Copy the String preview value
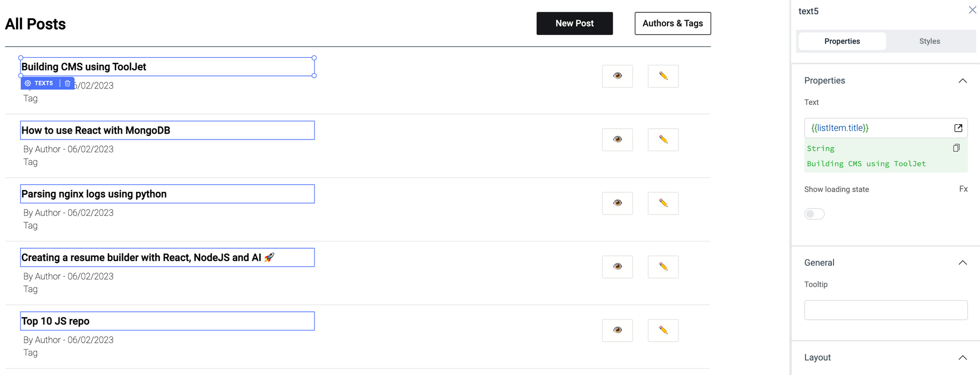 (956, 148)
